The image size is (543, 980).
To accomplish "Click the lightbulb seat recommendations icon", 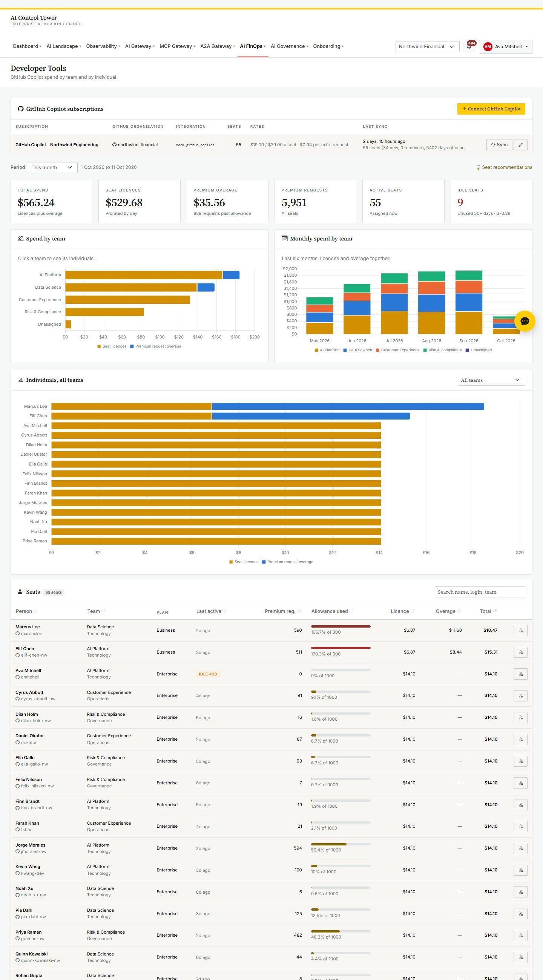I will [478, 167].
